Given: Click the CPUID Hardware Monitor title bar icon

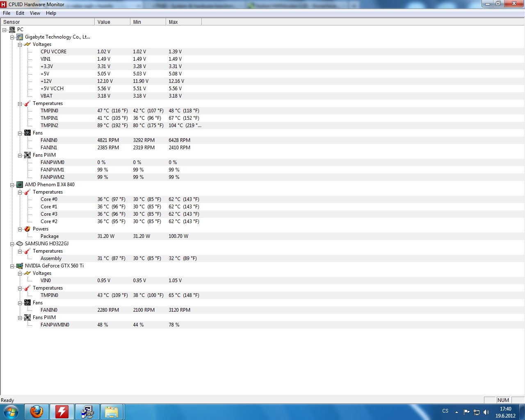Looking at the screenshot, I should (x=4, y=5).
